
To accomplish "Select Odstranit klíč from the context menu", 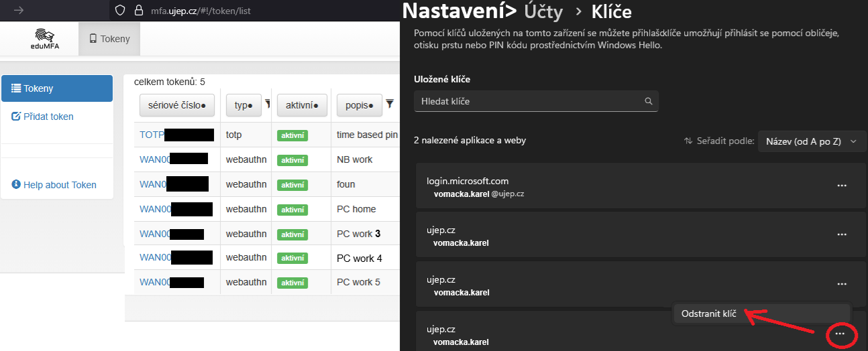I will click(x=708, y=313).
